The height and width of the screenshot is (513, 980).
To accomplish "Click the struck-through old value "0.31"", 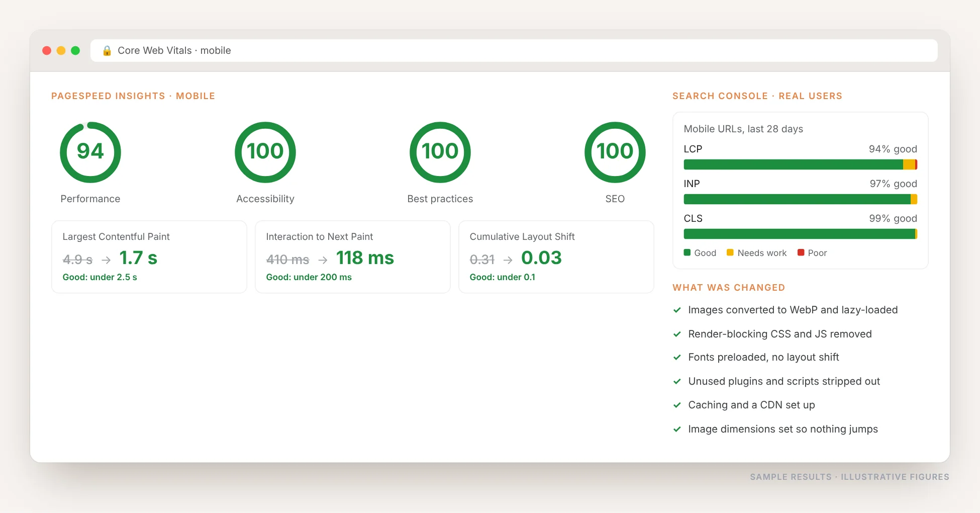I will tap(482, 260).
